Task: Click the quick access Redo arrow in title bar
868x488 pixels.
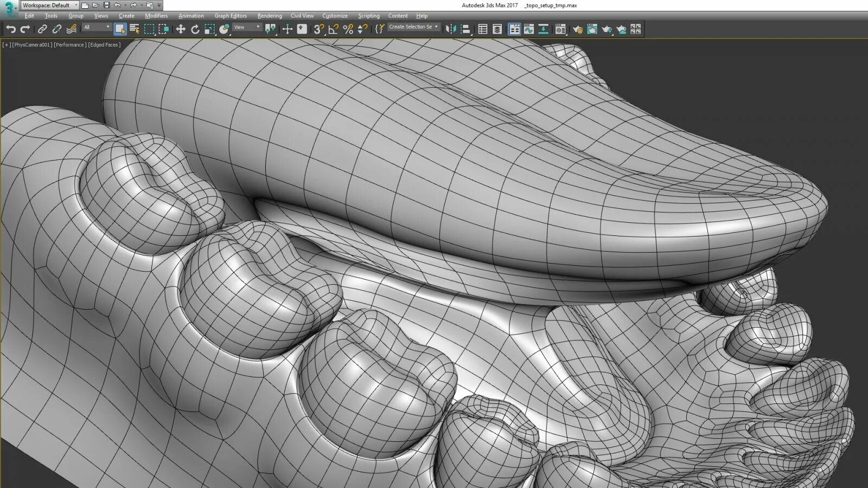Action: pos(133,5)
